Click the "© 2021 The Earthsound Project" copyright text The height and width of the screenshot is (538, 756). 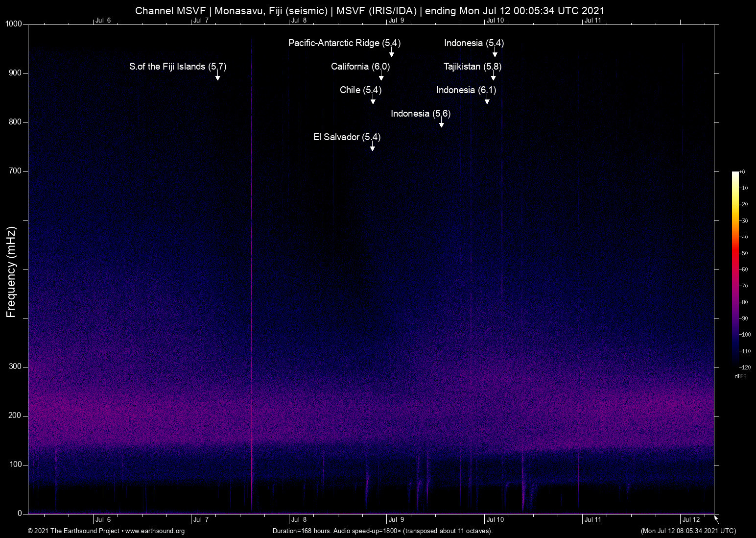click(73, 531)
